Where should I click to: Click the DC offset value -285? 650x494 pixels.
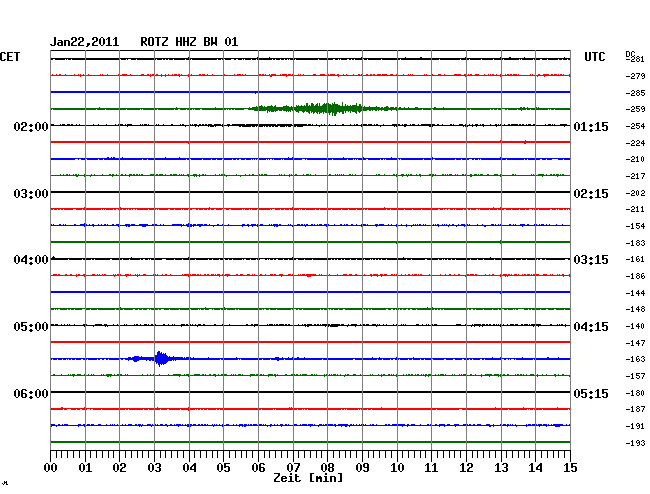(635, 93)
